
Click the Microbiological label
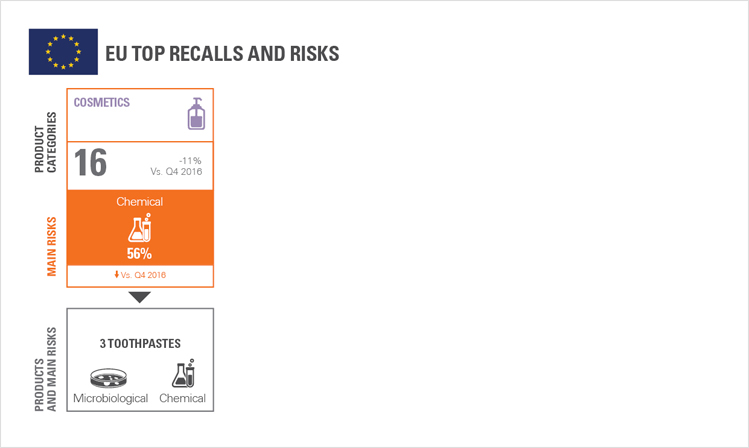coord(110,398)
